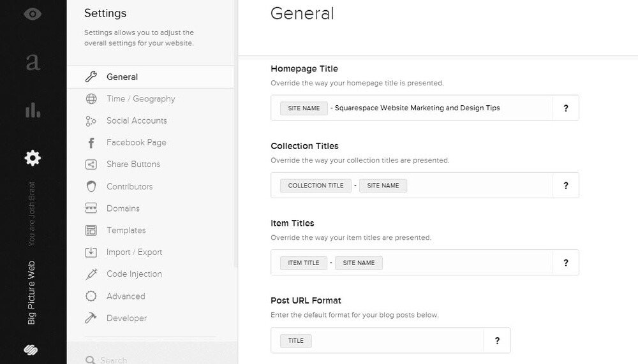Image resolution: width=638 pixels, height=364 pixels.
Task: Click the globe icon for Time / Geography
Action: click(x=91, y=99)
